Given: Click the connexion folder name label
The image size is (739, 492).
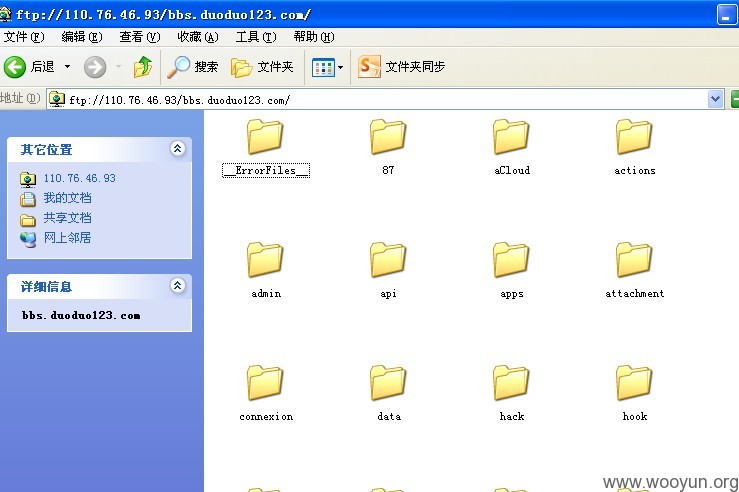Looking at the screenshot, I should click(266, 417).
